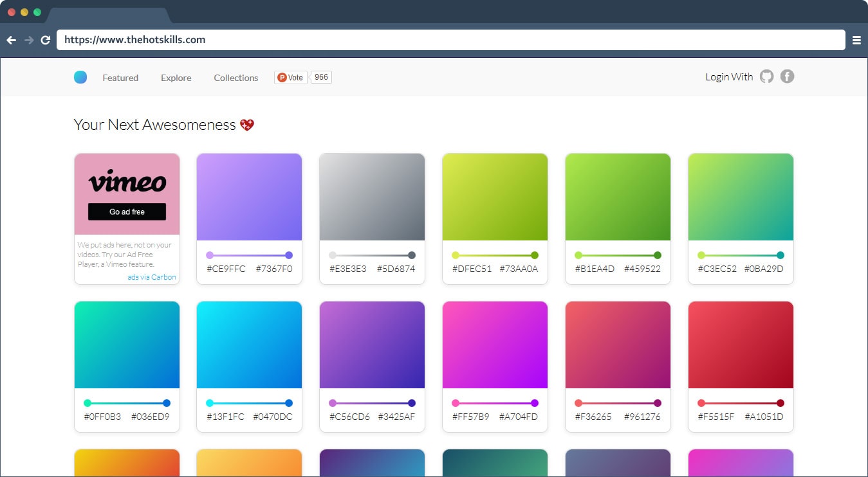Select the violet #C56CD6 gradient swatch

(372, 345)
